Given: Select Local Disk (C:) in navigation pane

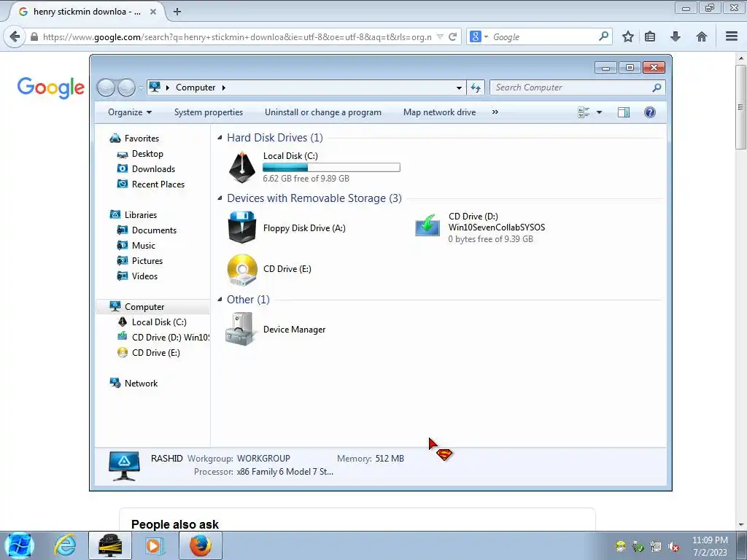Looking at the screenshot, I should coord(158,322).
